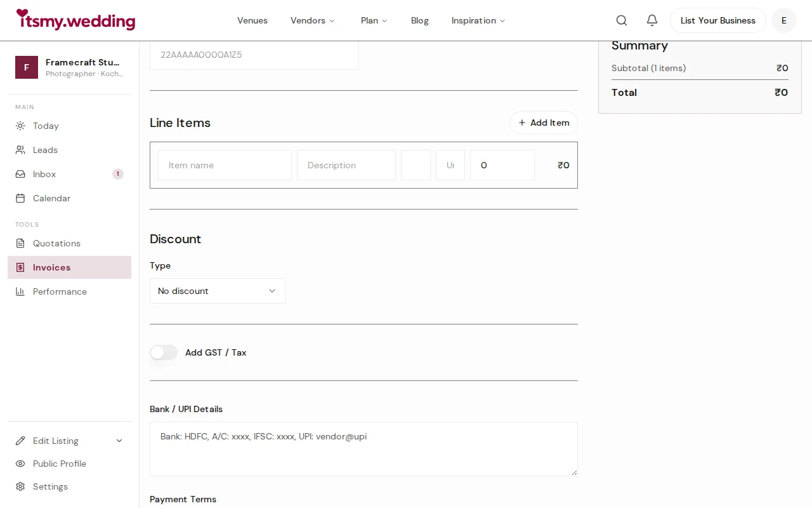The image size is (812, 508).
Task: Click the Calendar icon in sidebar
Action: [x=21, y=198]
